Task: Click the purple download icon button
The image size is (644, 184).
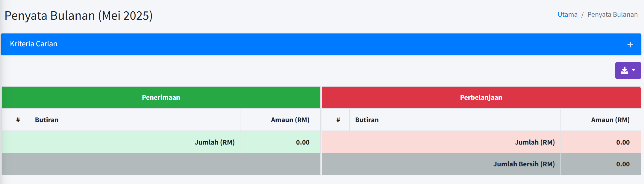Action: pos(624,70)
